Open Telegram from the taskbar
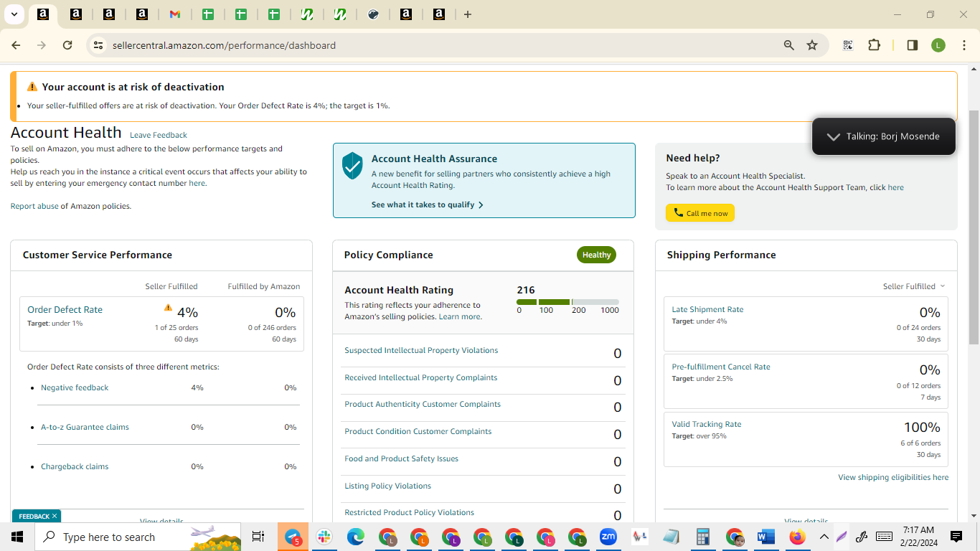 coord(293,537)
